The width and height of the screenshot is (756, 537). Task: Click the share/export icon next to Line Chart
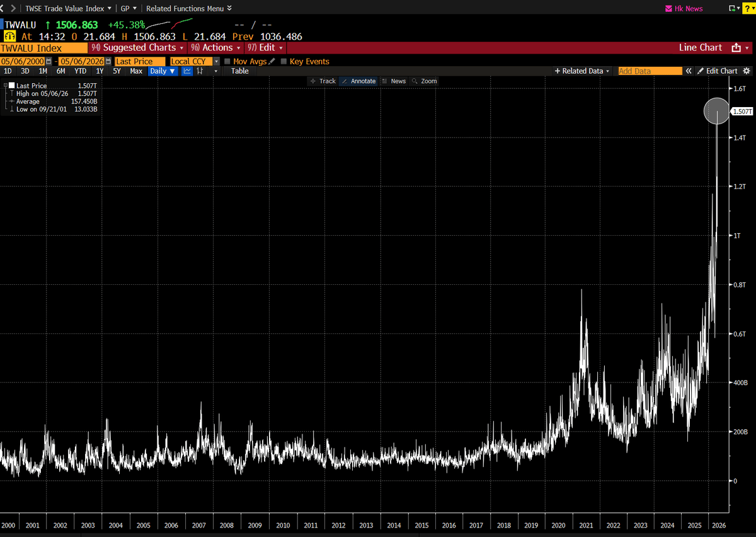tap(736, 48)
